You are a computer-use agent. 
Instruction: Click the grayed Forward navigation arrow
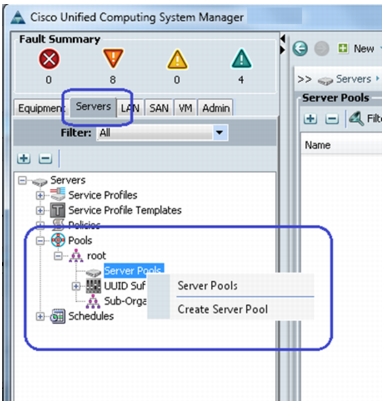(322, 49)
